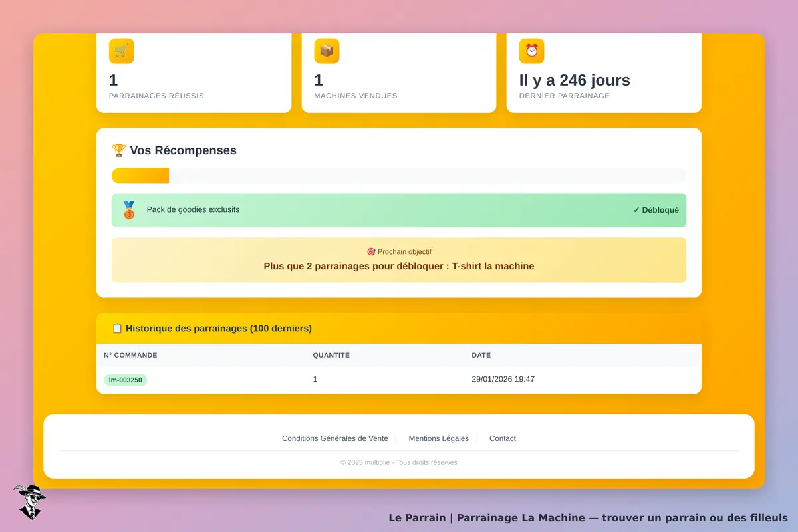The width and height of the screenshot is (798, 532).
Task: Click the order badge lm-003250
Action: pos(126,380)
